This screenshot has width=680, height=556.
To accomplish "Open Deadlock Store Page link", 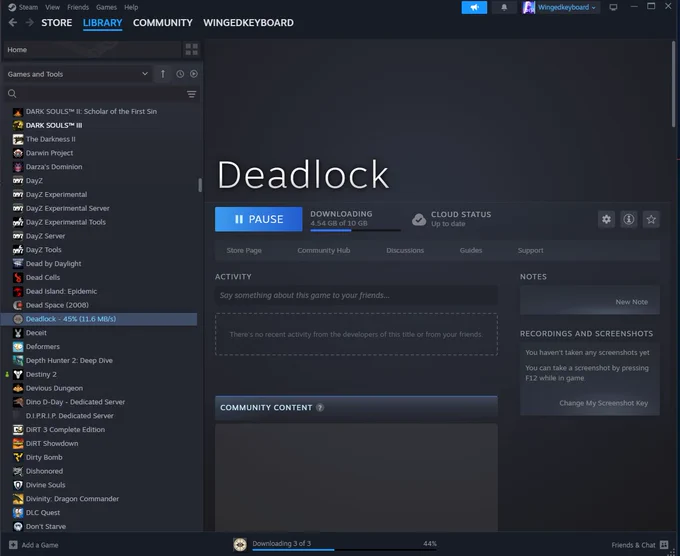I will tap(244, 250).
